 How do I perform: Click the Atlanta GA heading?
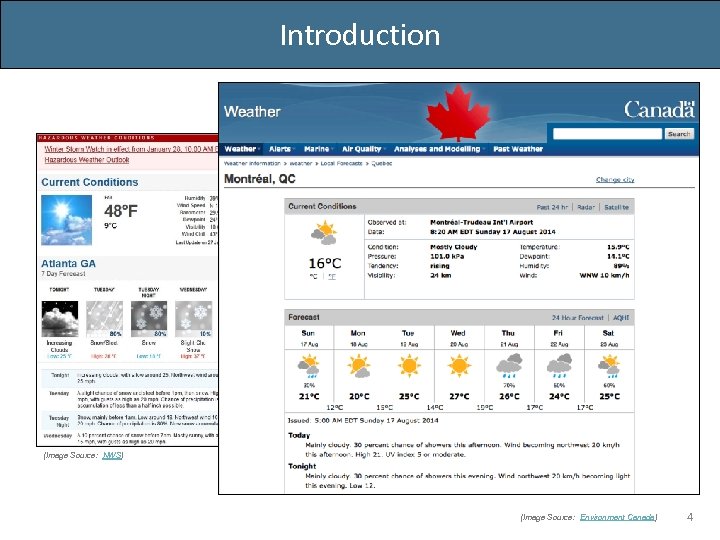(x=68, y=264)
